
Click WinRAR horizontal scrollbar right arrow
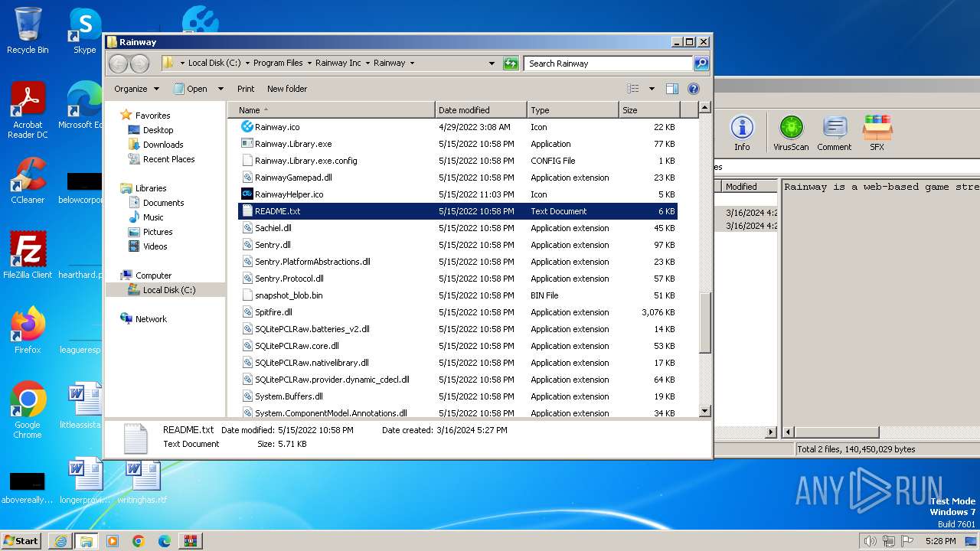(771, 432)
